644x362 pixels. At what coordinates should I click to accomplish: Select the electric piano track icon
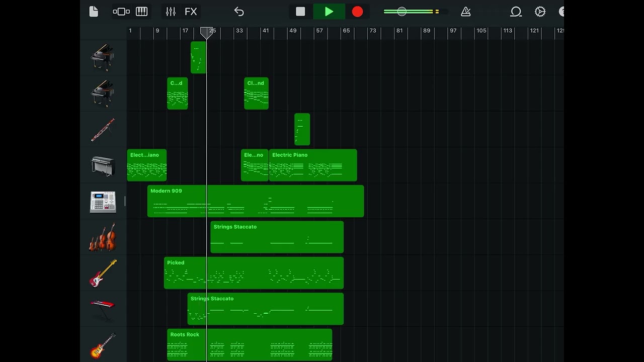tap(103, 165)
